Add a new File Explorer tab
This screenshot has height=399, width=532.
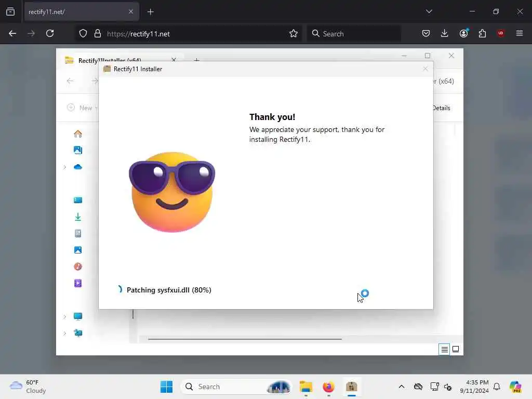point(196,60)
